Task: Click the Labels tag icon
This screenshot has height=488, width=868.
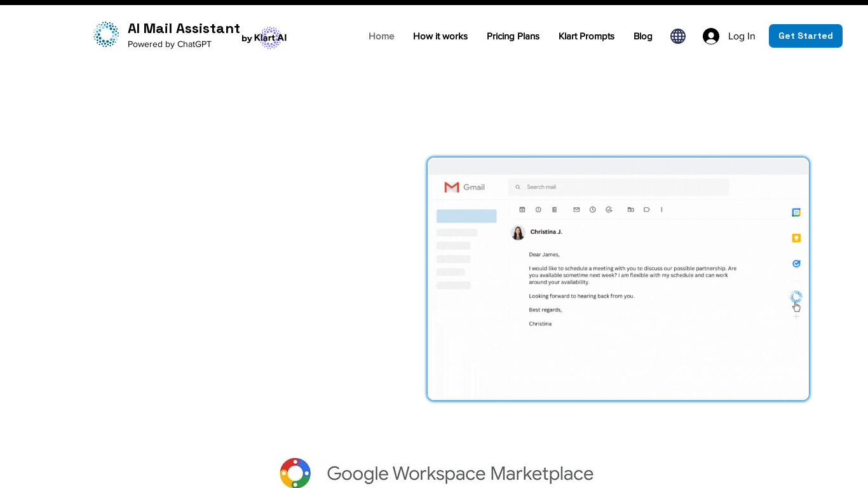Action: 646,210
